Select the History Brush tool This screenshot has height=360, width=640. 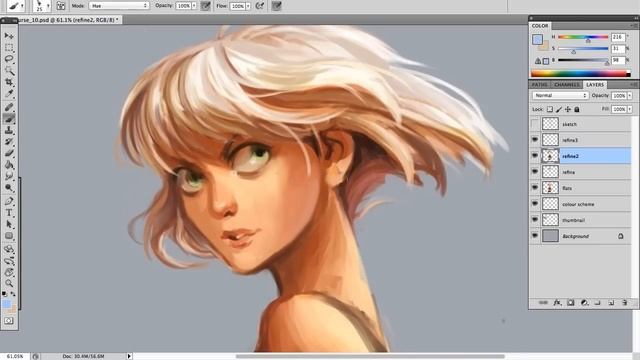pyautogui.click(x=9, y=142)
